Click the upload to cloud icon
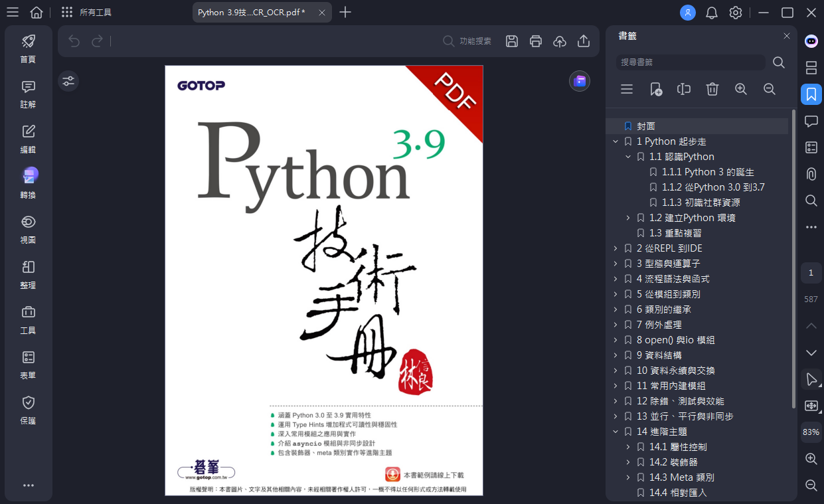The height and width of the screenshot is (504, 824). (x=560, y=41)
